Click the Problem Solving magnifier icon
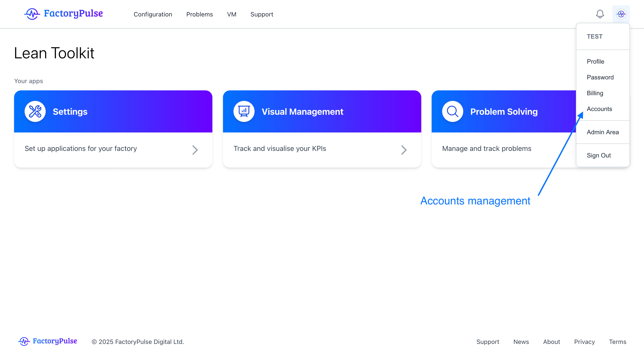This screenshot has height=354, width=644. click(x=452, y=111)
